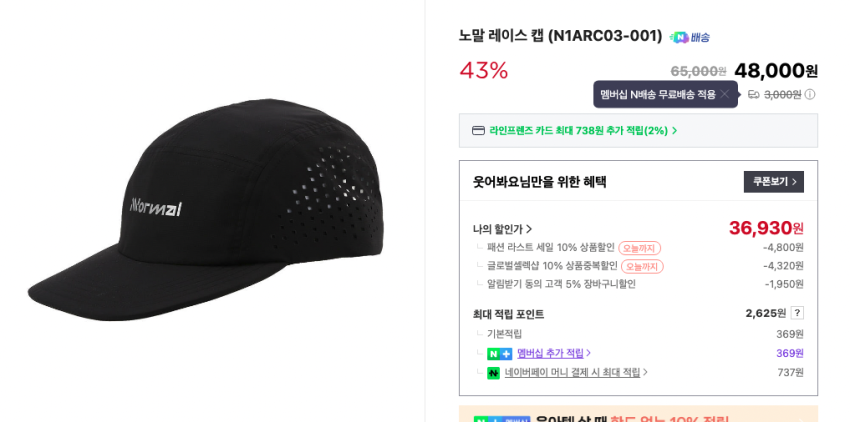Click the credit card icon
This screenshot has height=422, width=850.
coord(478,130)
